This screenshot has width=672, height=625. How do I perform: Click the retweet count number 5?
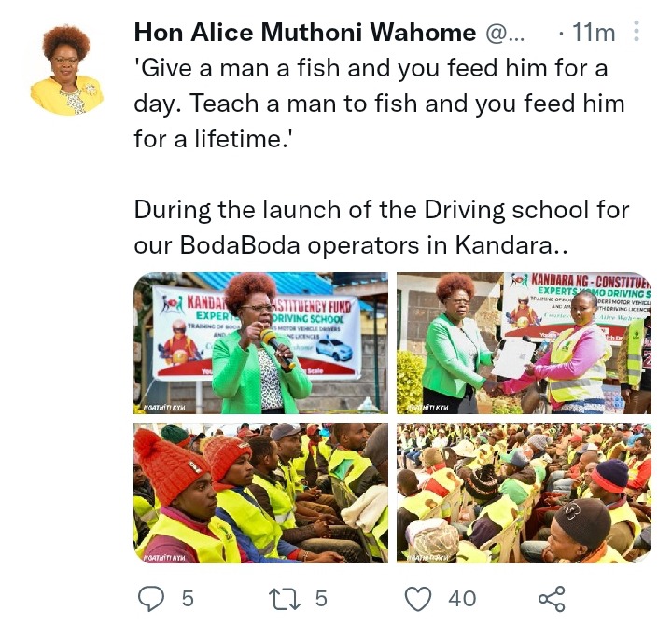(321, 599)
